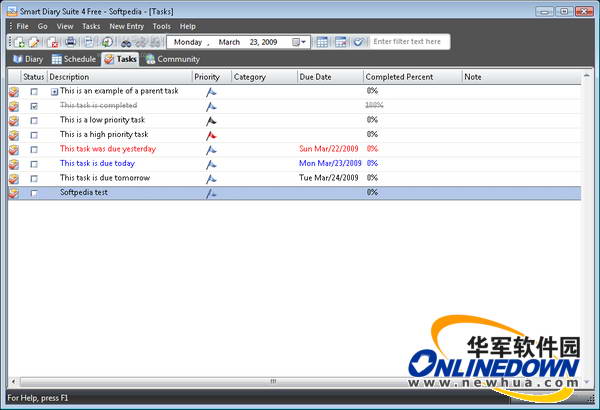Sort by Description column header
This screenshot has height=410, width=600.
pos(119,77)
